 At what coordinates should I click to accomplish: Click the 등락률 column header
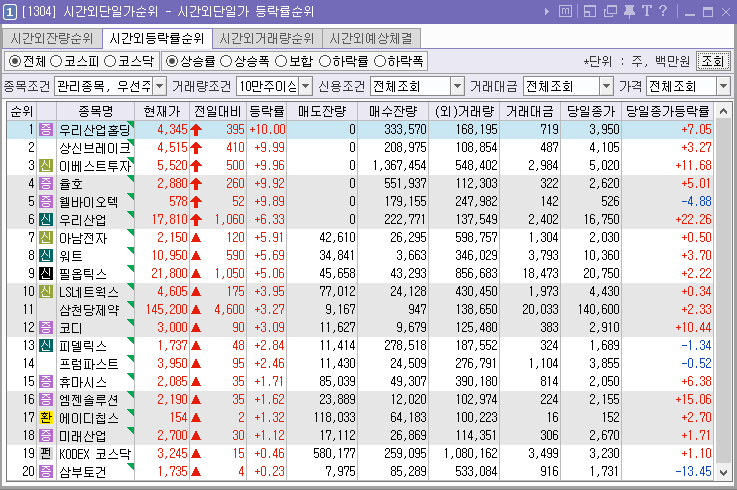tap(267, 111)
